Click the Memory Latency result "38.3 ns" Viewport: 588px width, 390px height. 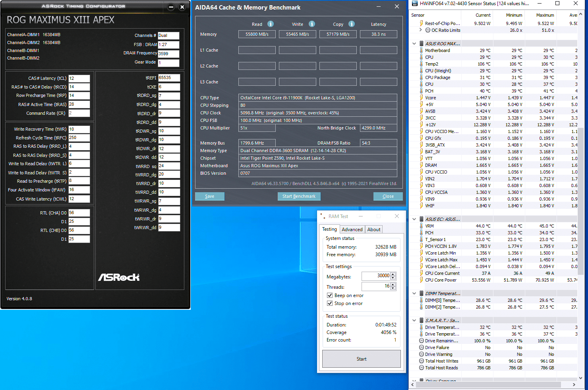379,34
